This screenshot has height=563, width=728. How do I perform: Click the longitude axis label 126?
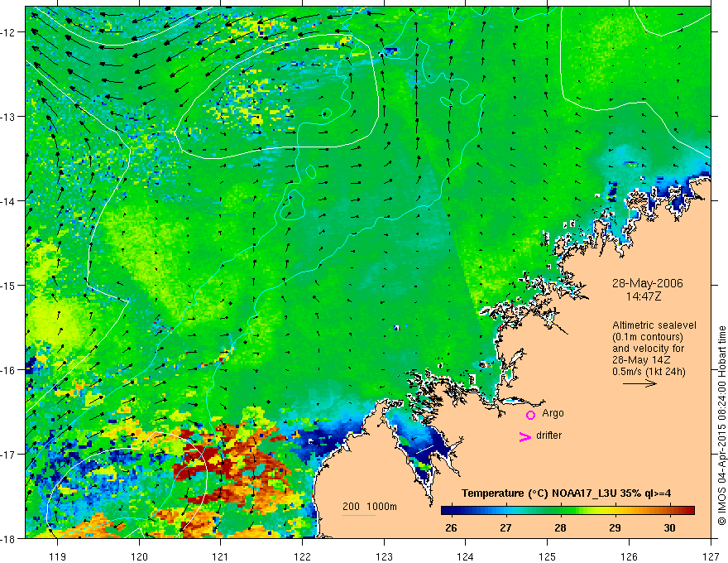click(x=629, y=556)
